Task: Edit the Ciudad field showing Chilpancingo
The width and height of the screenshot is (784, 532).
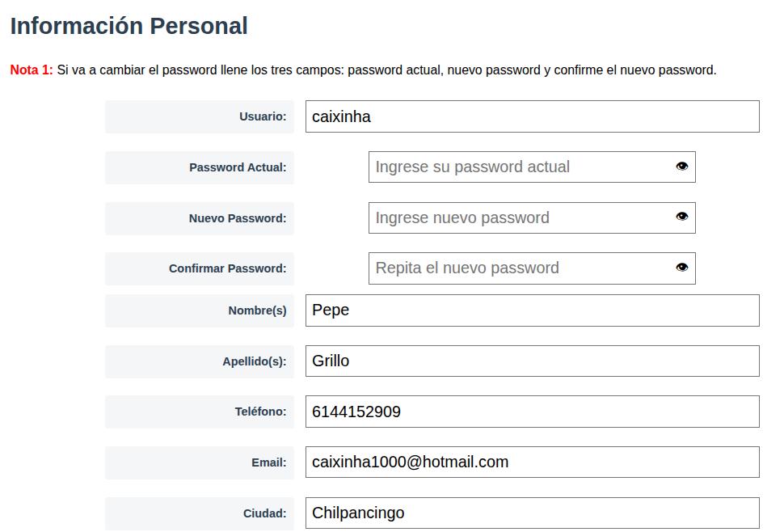Action: (x=532, y=513)
